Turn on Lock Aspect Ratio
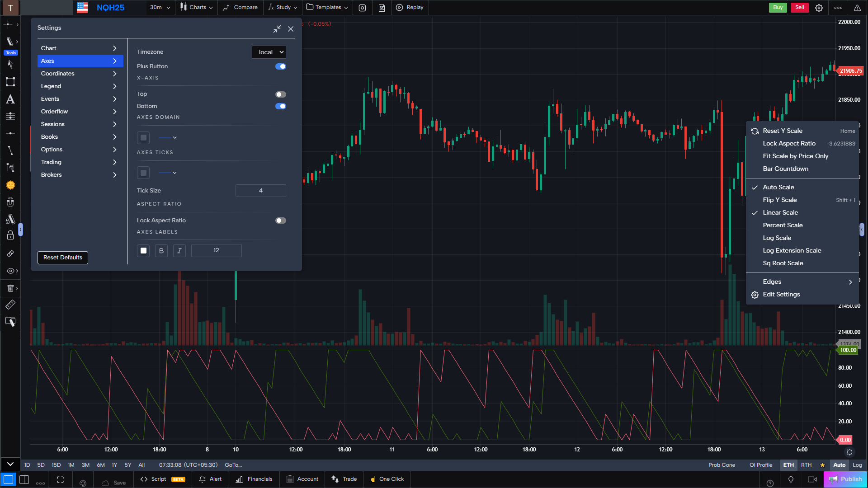This screenshot has width=868, height=488. (x=280, y=220)
